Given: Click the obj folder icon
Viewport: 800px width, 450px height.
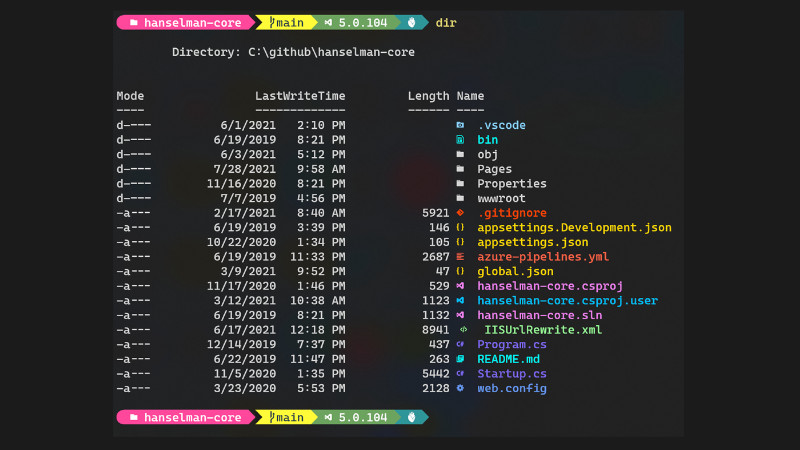Looking at the screenshot, I should [x=460, y=154].
